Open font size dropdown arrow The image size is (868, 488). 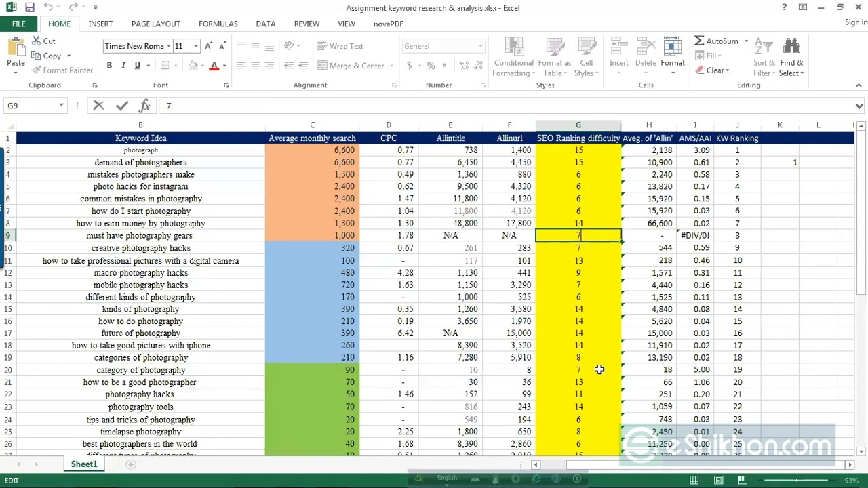[x=196, y=46]
